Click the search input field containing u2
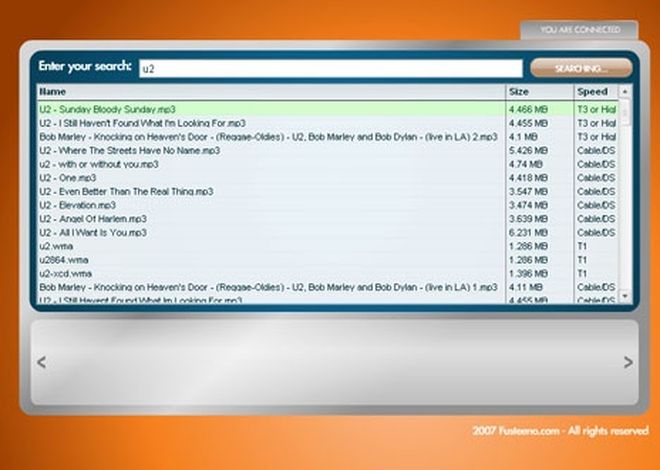This screenshot has height=470, width=660. 331,69
